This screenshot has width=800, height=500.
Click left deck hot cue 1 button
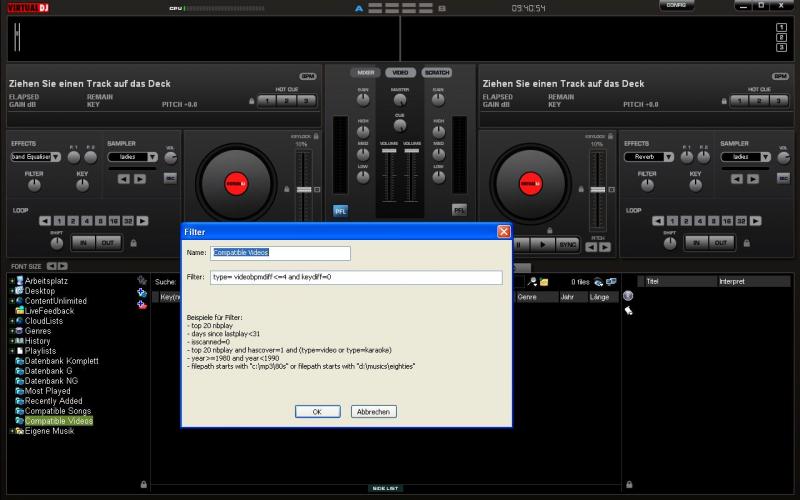[267, 101]
